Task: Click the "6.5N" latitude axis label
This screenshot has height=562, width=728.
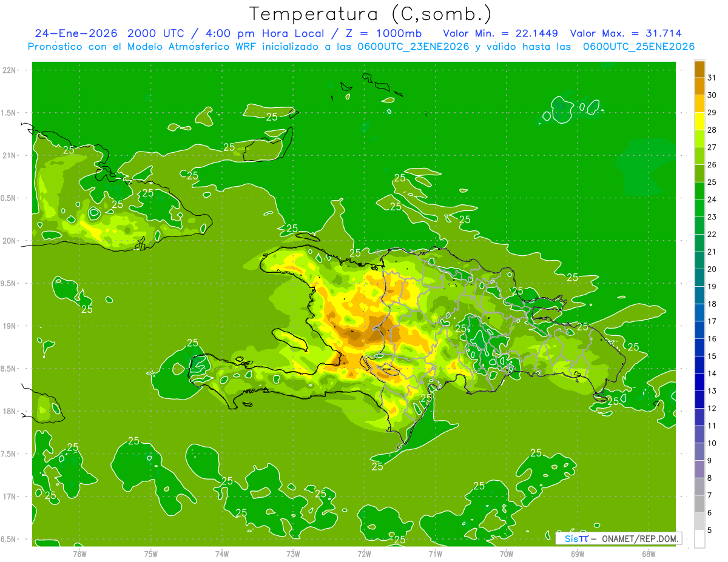Action: click(8, 540)
